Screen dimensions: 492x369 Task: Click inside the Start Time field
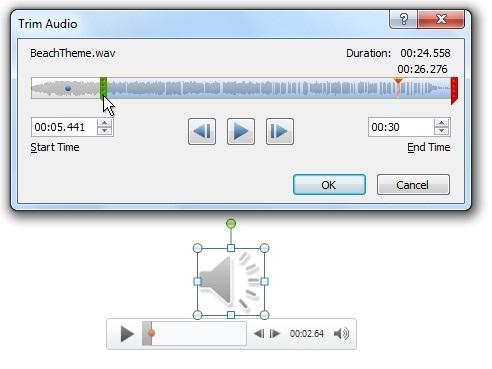[x=64, y=127]
